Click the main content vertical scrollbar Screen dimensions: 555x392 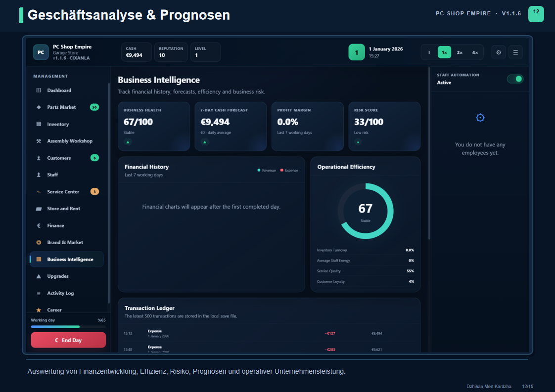[x=429, y=154]
